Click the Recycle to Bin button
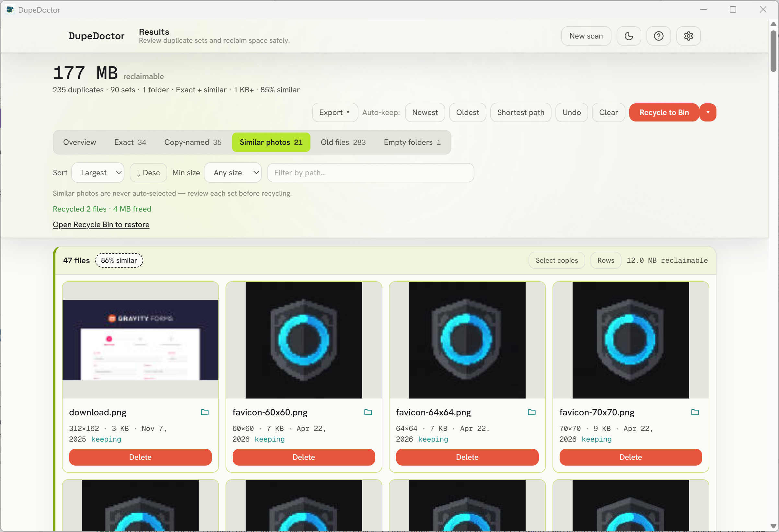Screen dimensions: 779x532 pos(664,112)
